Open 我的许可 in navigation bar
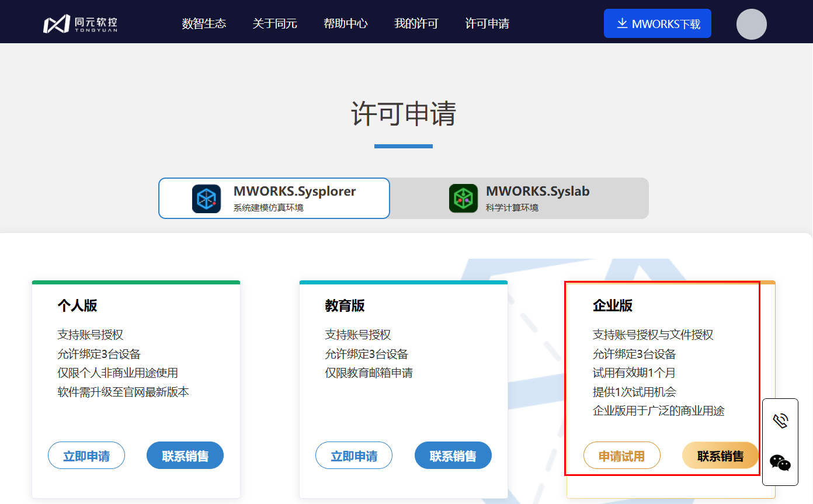The width and height of the screenshot is (813, 504). (416, 24)
